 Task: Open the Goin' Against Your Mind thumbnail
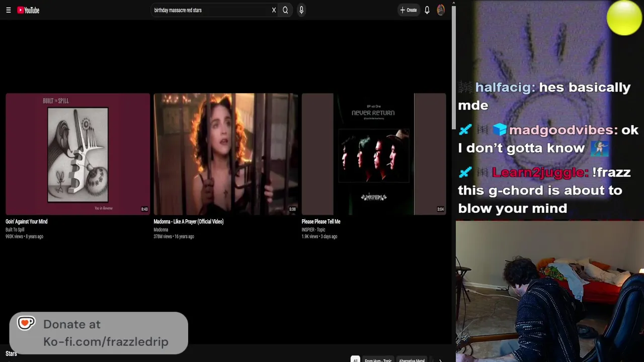click(x=77, y=154)
